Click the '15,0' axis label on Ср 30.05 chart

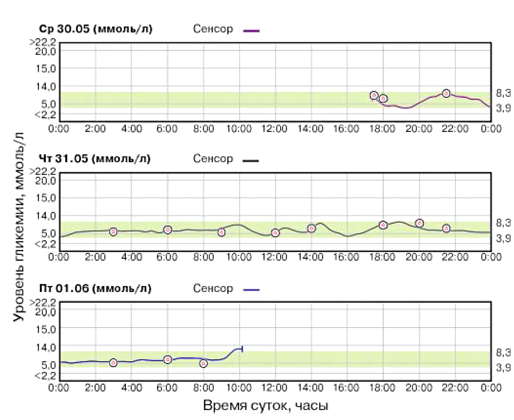click(x=45, y=68)
